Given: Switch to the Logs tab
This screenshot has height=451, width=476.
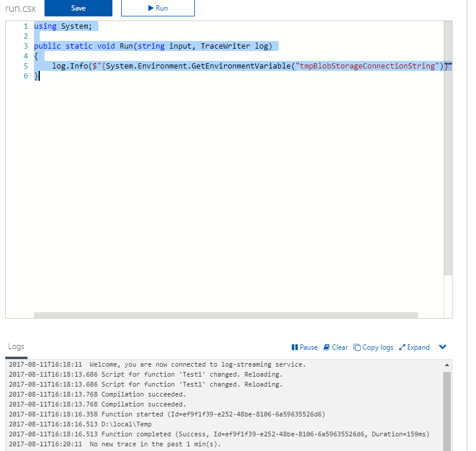Looking at the screenshot, I should coord(15,346).
